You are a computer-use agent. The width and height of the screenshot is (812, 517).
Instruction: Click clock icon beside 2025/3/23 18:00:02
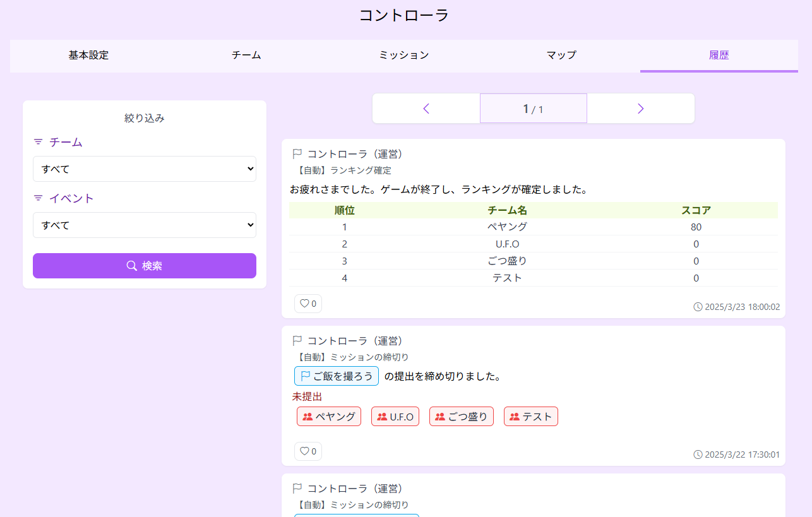698,307
